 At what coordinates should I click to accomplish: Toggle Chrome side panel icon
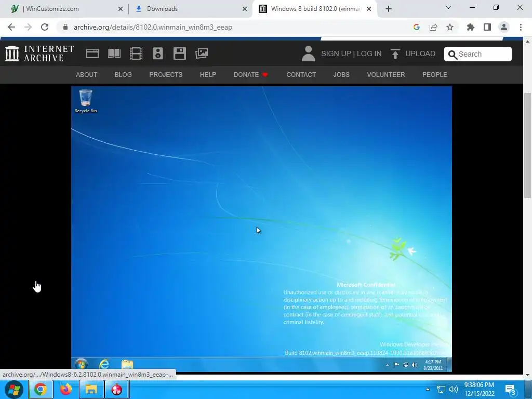click(487, 27)
